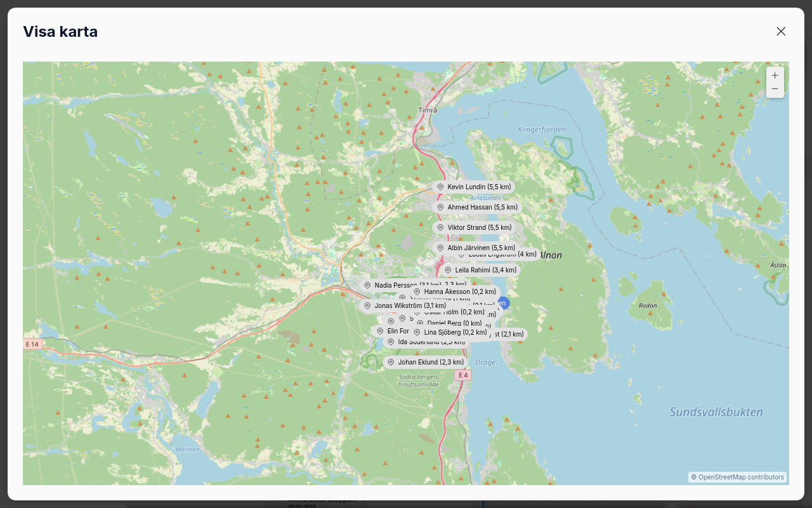Click the Rödön island label

648,305
